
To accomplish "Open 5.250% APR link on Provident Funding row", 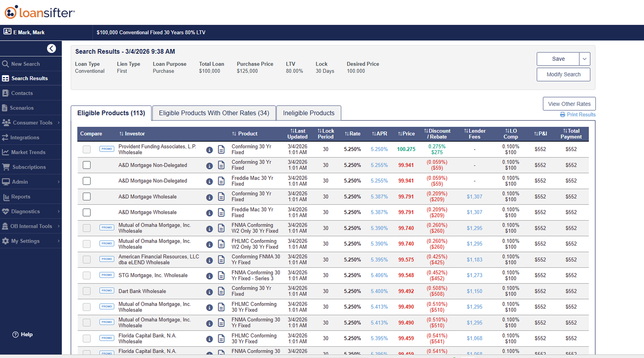I will (x=379, y=149).
